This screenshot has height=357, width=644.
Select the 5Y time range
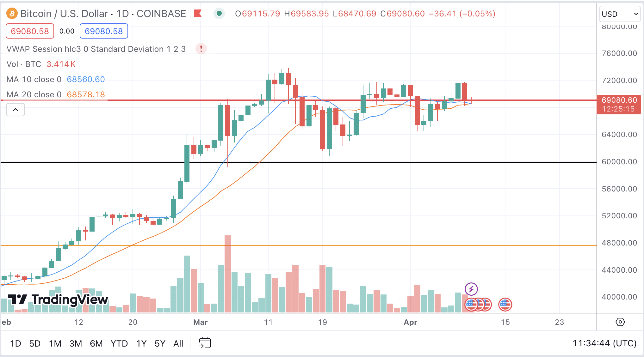[160, 343]
